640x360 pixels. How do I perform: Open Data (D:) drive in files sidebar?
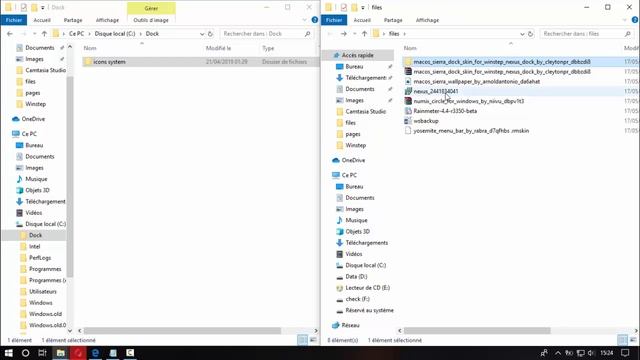pyautogui.click(x=356, y=276)
